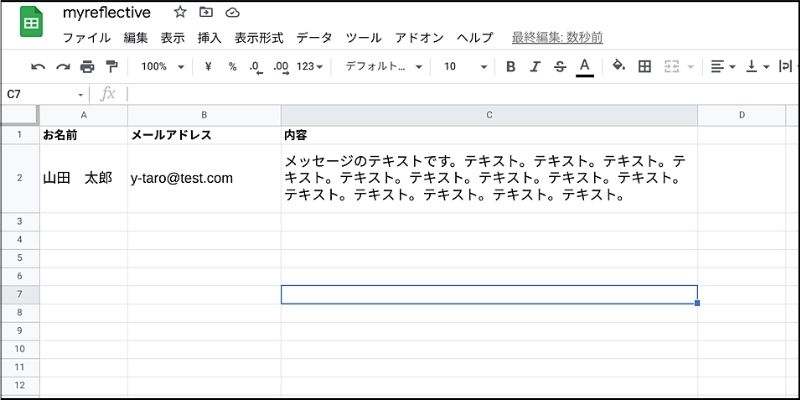Viewport: 800px width, 400px height.
Task: Select row 7 header
Action: tap(20, 294)
